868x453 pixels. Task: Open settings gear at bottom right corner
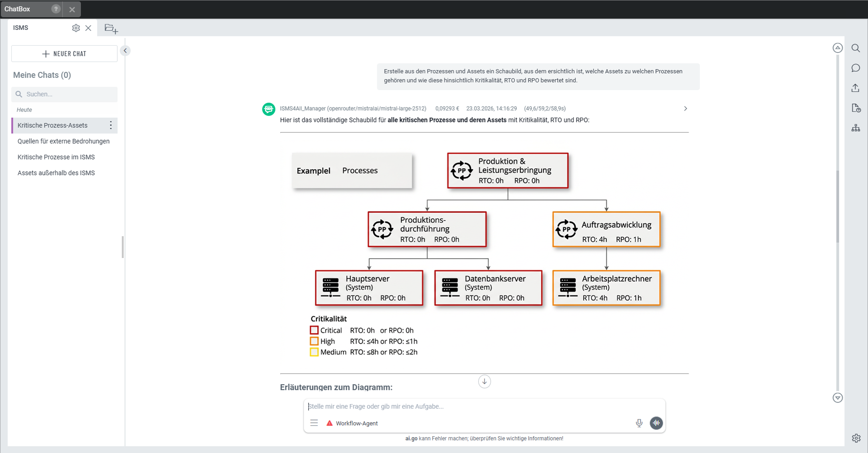point(856,438)
